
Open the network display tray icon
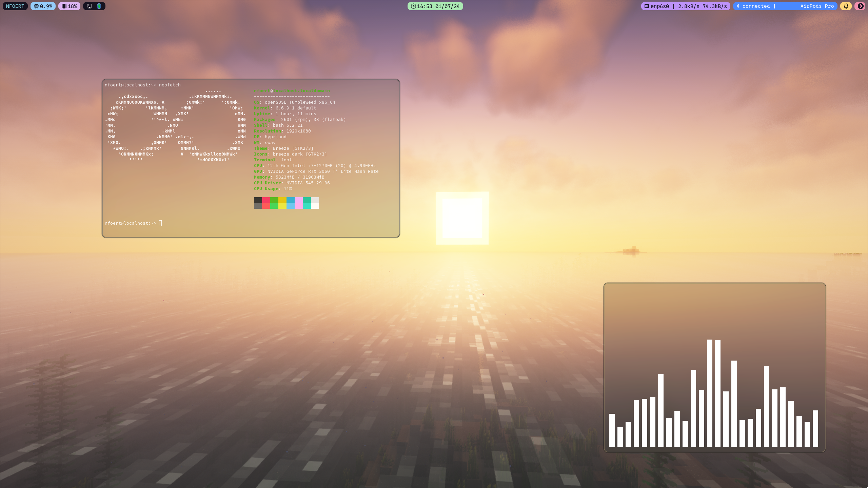click(x=90, y=6)
